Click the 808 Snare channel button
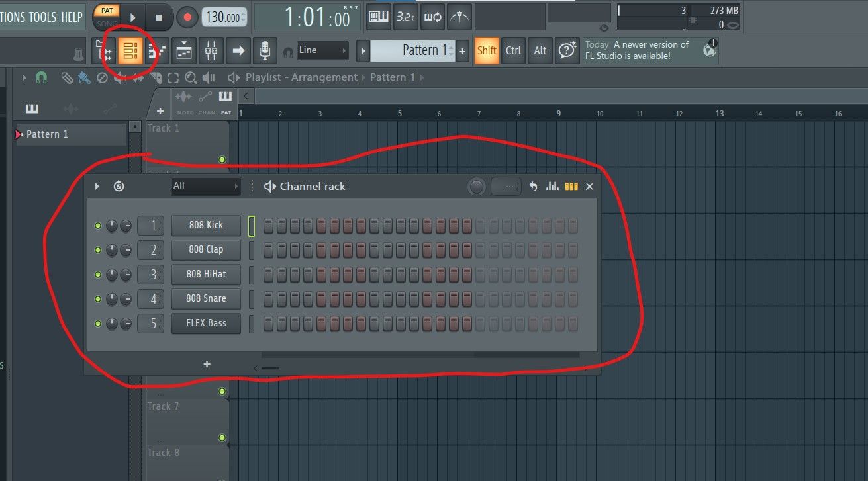The width and height of the screenshot is (868, 481). click(206, 299)
